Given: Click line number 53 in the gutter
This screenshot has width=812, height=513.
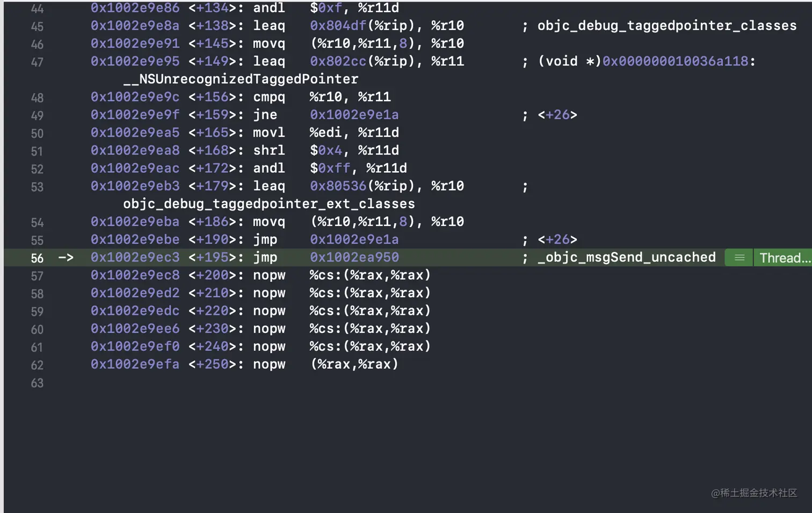Looking at the screenshot, I should point(37,187).
